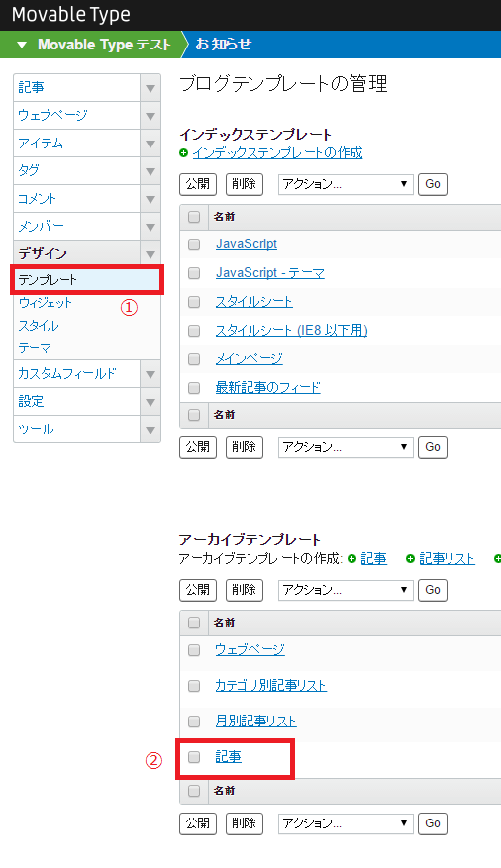
Task: Check the JavaScript - テーマ template checkbox
Action: [x=194, y=273]
